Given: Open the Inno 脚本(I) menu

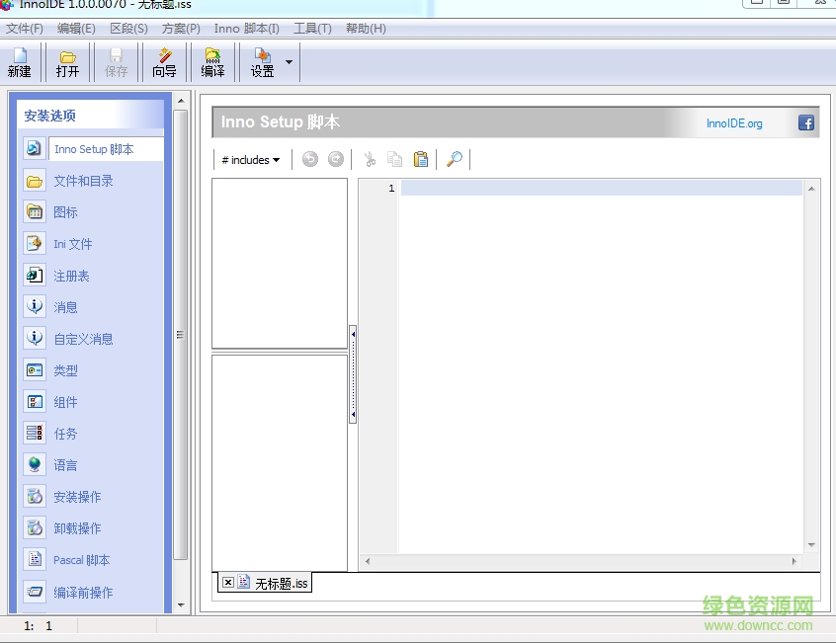Looking at the screenshot, I should (x=246, y=29).
